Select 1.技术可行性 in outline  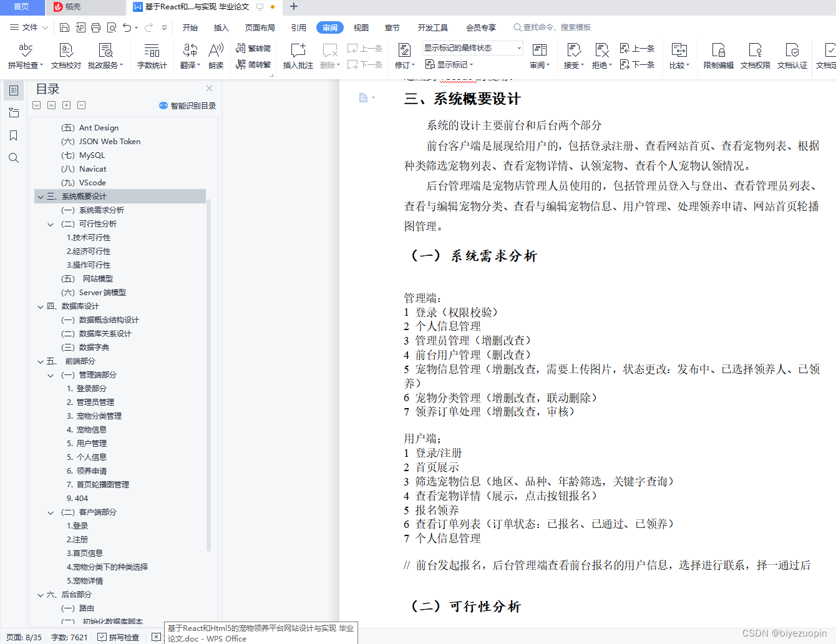click(x=89, y=238)
